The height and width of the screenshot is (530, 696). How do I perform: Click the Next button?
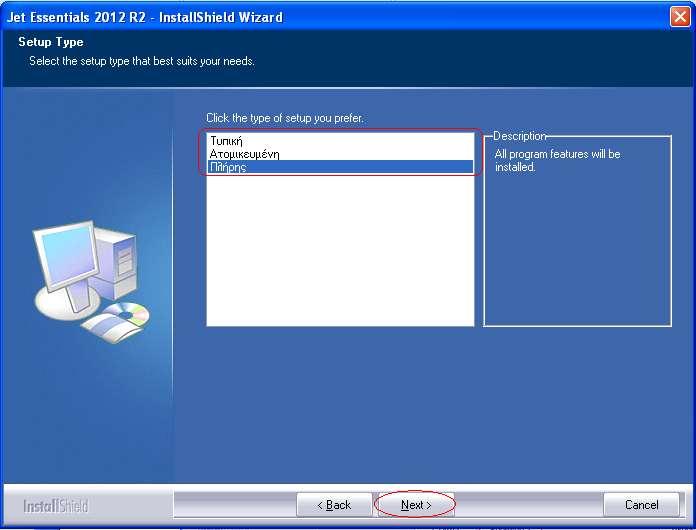416,505
